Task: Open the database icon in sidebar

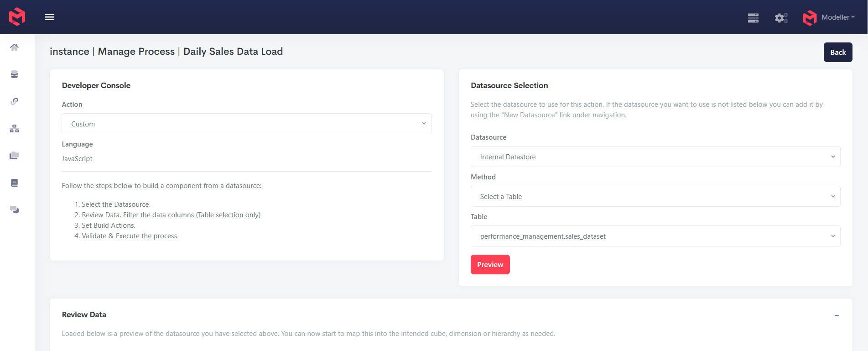Action: [15, 74]
